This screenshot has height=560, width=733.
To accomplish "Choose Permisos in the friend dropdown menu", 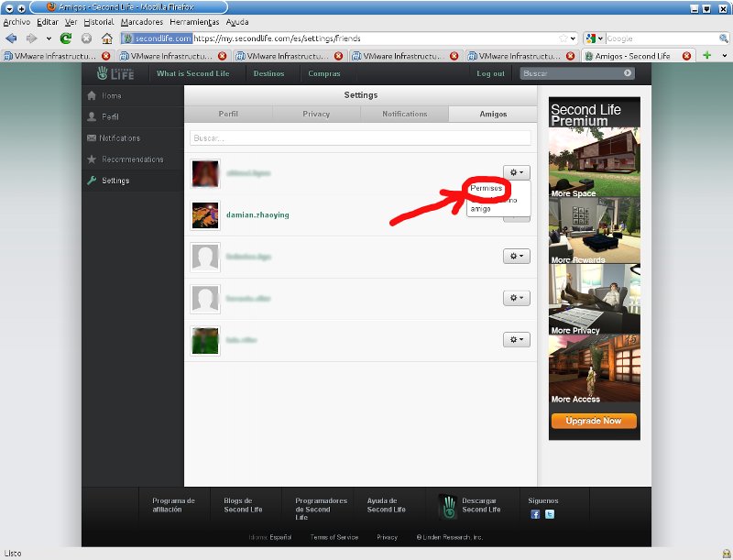I will [x=487, y=188].
